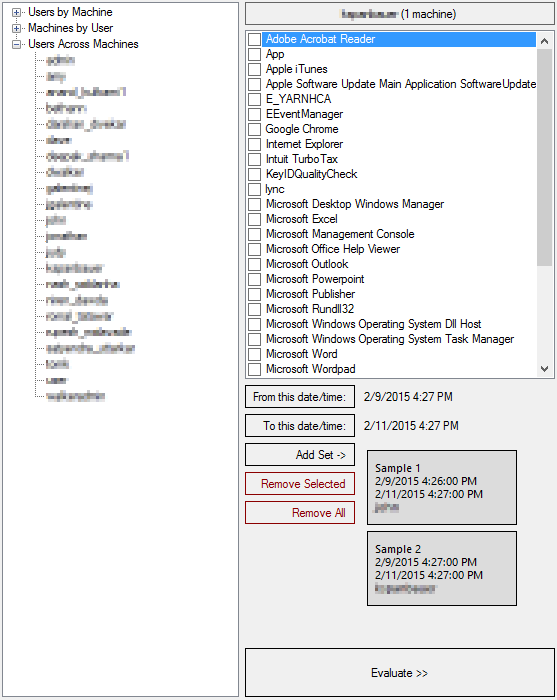The width and height of the screenshot is (557, 700).
Task: Check Microsoft Desktop Windows Manager checkbox
Action: (254, 204)
